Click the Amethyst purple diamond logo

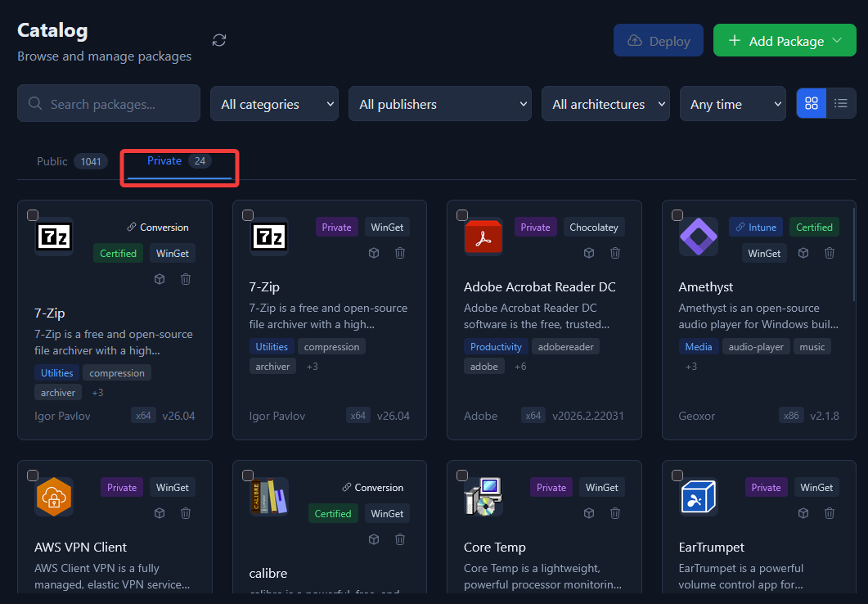point(699,237)
